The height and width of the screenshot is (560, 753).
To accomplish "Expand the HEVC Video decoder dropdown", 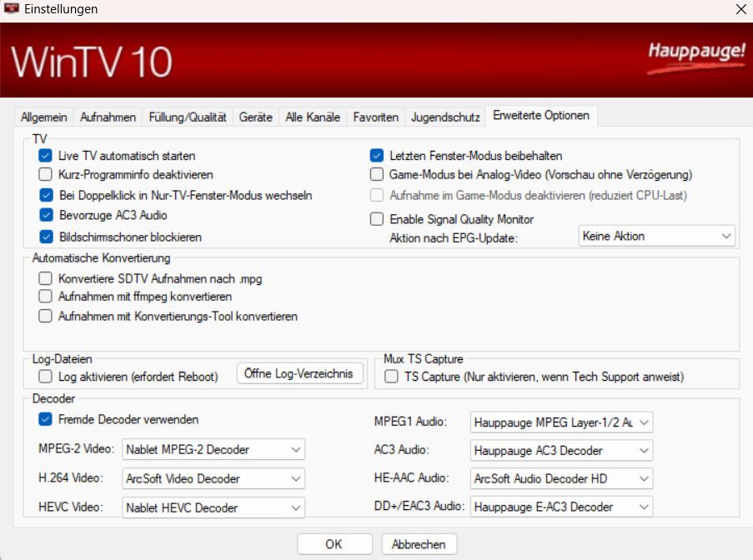I will point(213,507).
